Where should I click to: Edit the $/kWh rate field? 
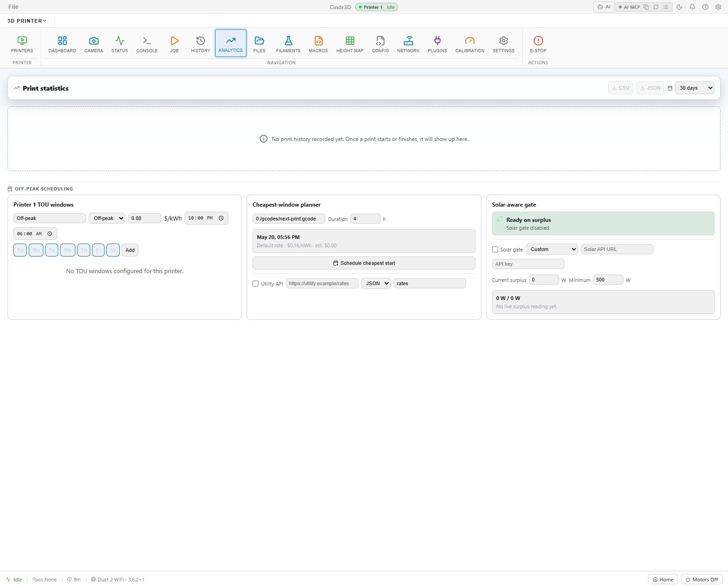tap(145, 218)
